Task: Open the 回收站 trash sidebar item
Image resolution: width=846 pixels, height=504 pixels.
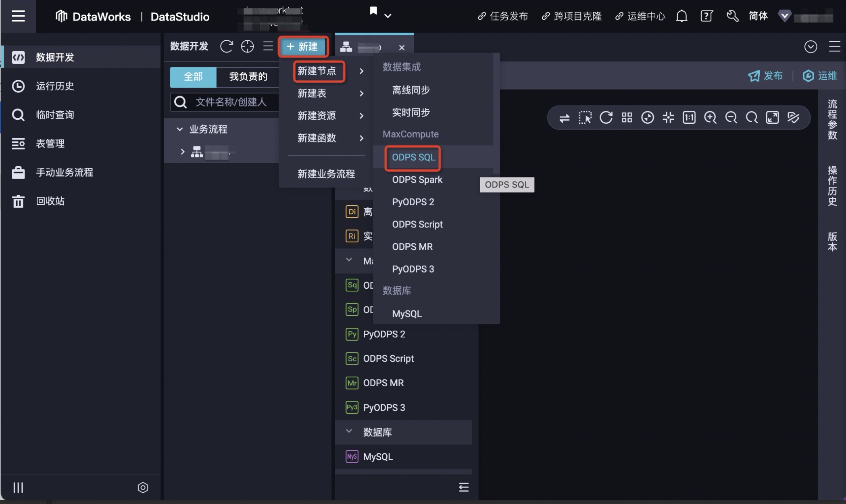Action: (x=50, y=201)
